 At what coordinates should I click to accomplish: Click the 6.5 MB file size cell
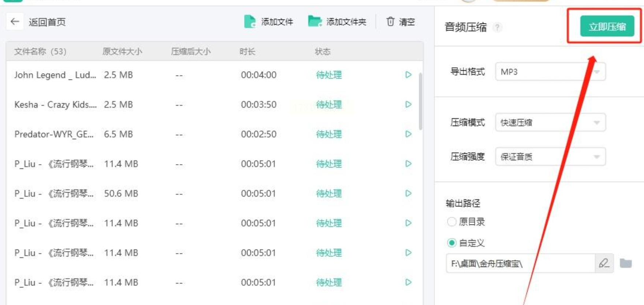tap(118, 134)
